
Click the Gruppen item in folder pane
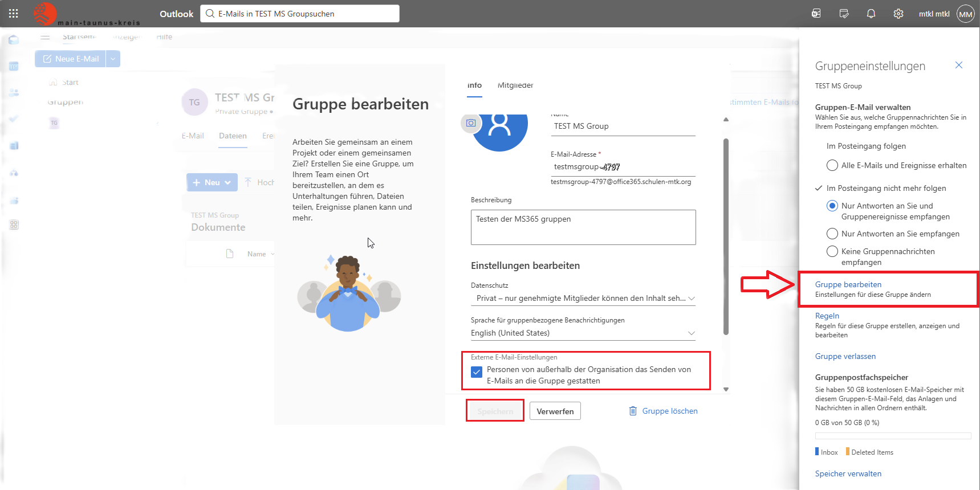[65, 102]
